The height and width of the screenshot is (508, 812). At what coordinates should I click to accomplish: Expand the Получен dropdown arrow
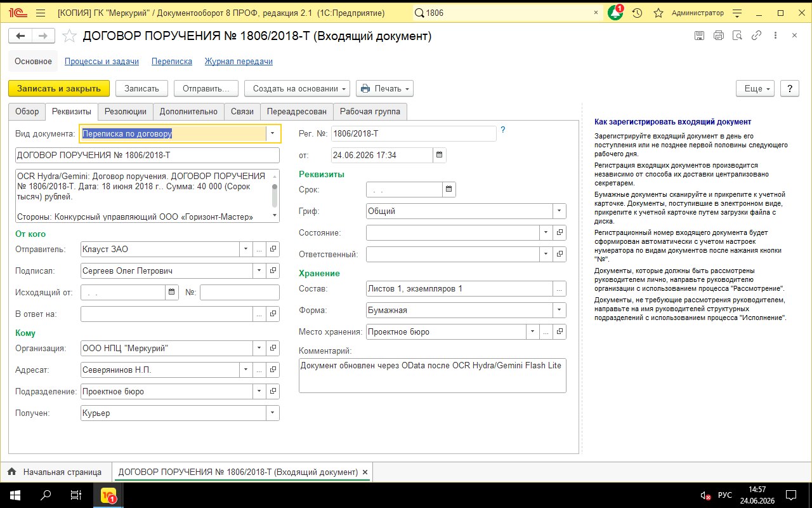273,413
